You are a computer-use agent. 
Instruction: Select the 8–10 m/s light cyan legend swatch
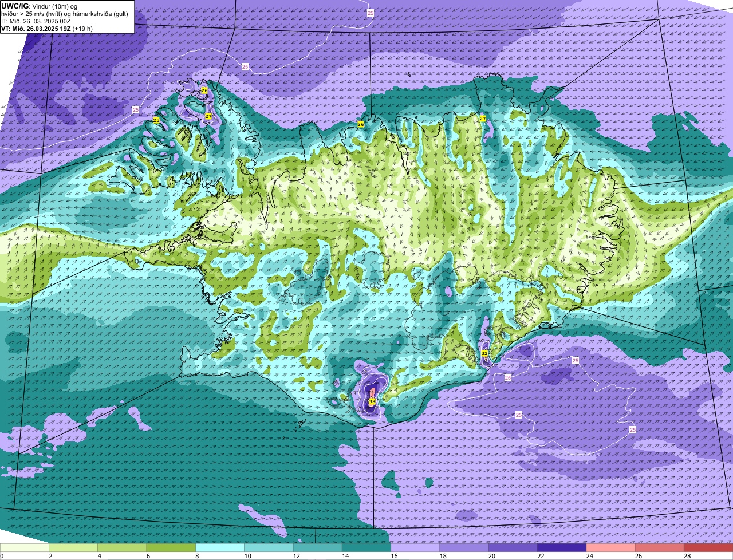click(220, 547)
